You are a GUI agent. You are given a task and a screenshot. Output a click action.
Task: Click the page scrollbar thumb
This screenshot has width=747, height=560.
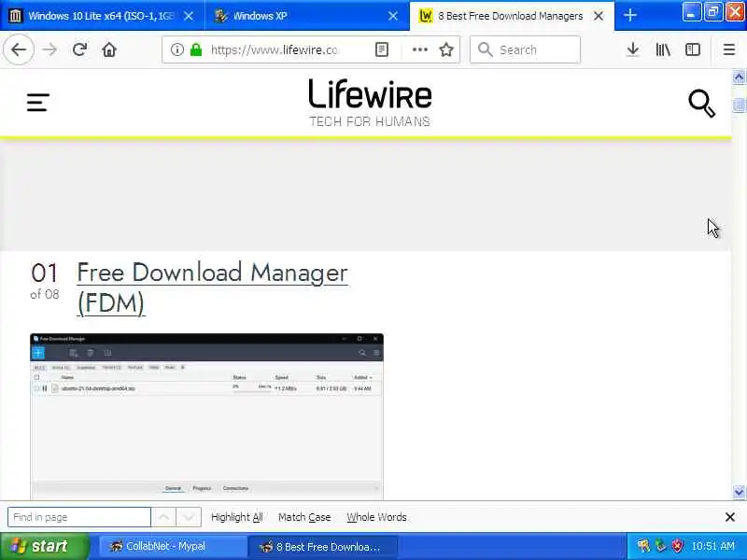coord(739,105)
